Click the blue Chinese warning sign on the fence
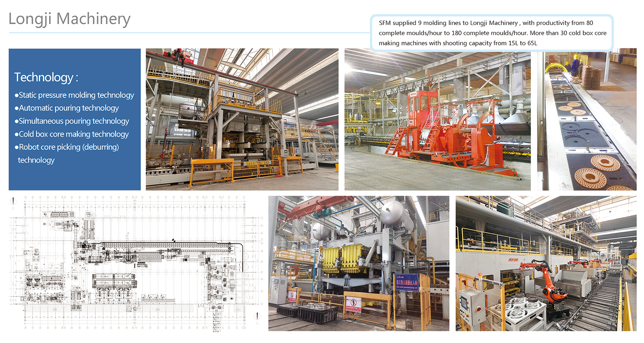Viewport: 644px width, 343px height. (407, 282)
